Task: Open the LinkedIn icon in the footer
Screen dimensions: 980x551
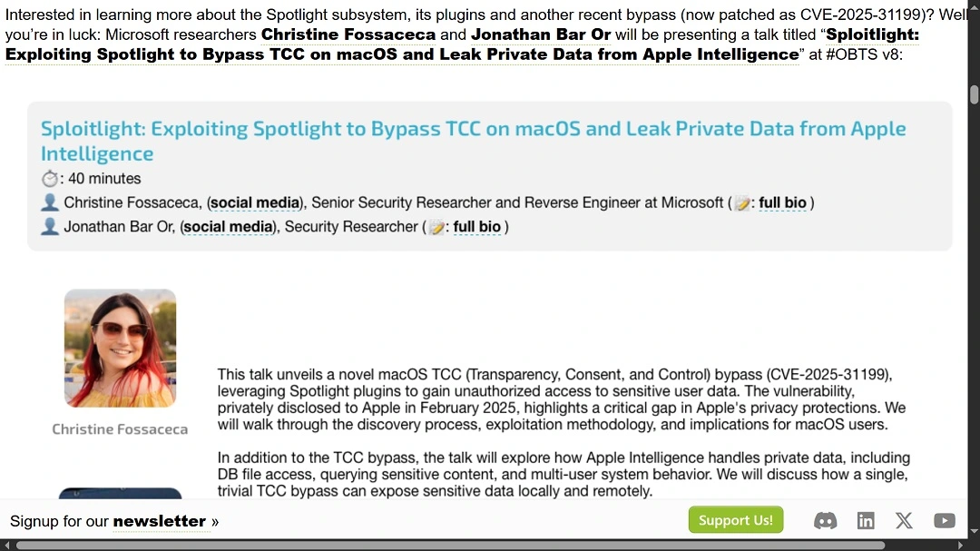Action: point(865,520)
